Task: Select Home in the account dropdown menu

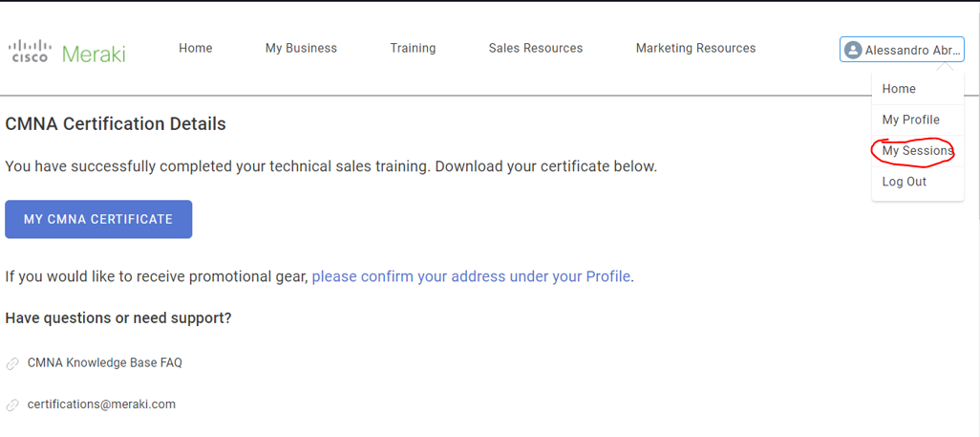Action: click(899, 89)
